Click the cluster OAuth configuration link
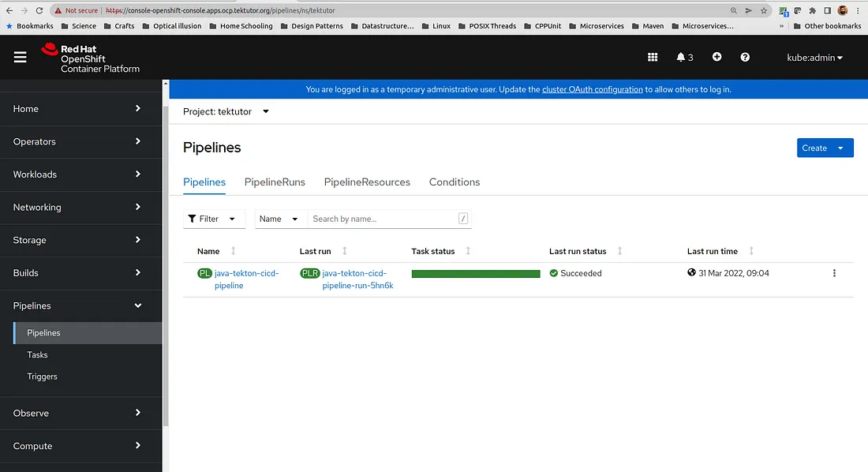The height and width of the screenshot is (472, 868). click(x=593, y=89)
